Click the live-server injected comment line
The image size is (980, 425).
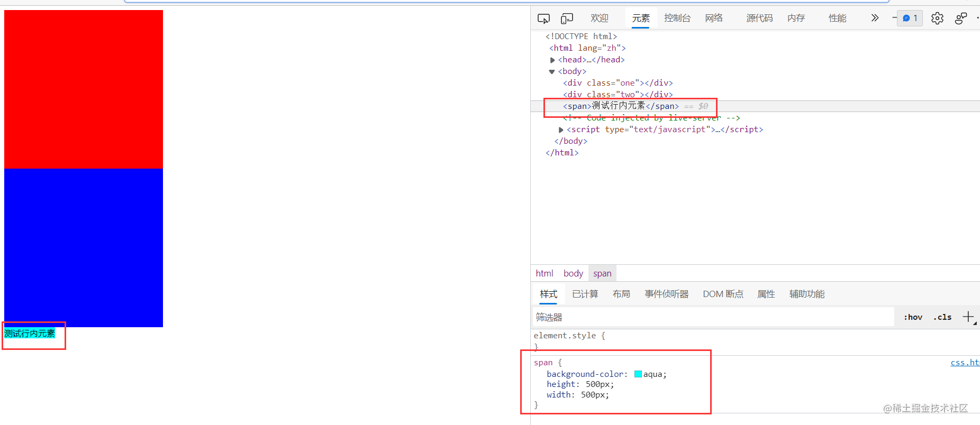[x=651, y=118]
